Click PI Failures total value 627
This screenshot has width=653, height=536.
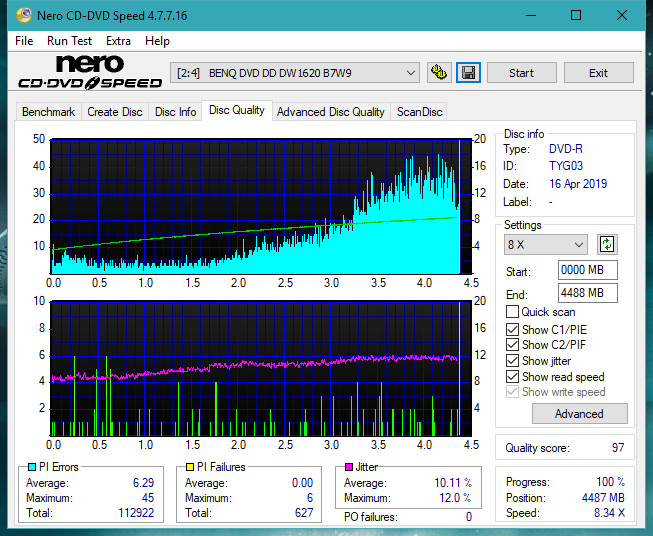click(304, 513)
